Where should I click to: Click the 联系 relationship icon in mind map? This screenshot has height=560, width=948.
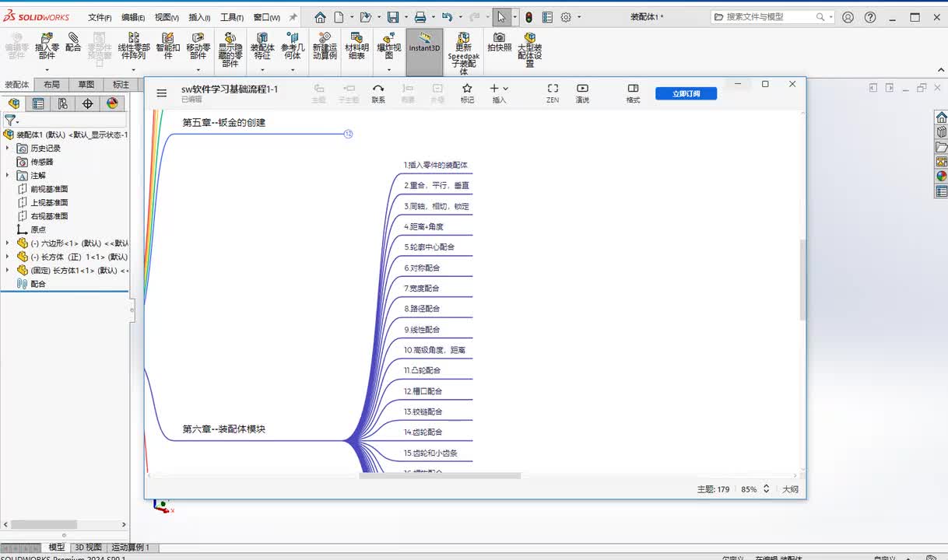point(378,93)
